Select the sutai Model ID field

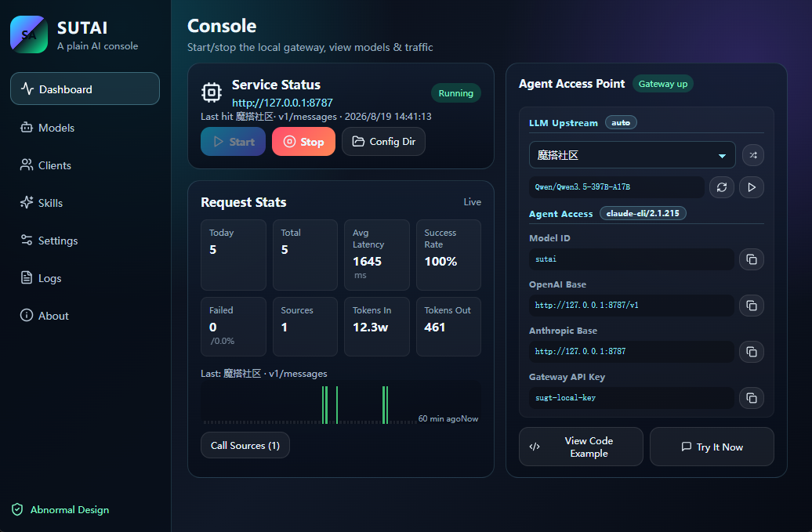click(631, 259)
